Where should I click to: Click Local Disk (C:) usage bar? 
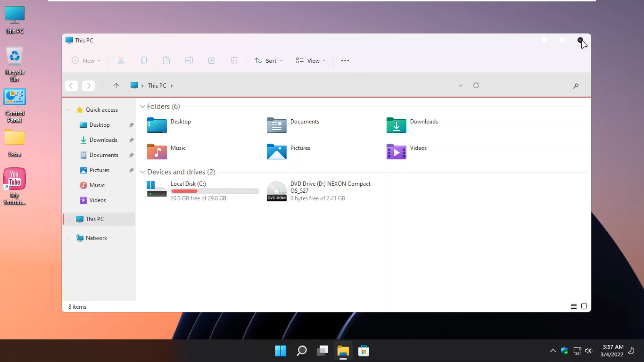tap(215, 191)
